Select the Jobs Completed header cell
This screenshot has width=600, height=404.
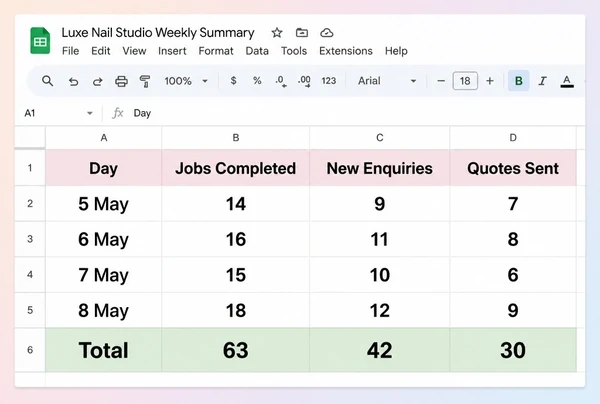(x=236, y=168)
